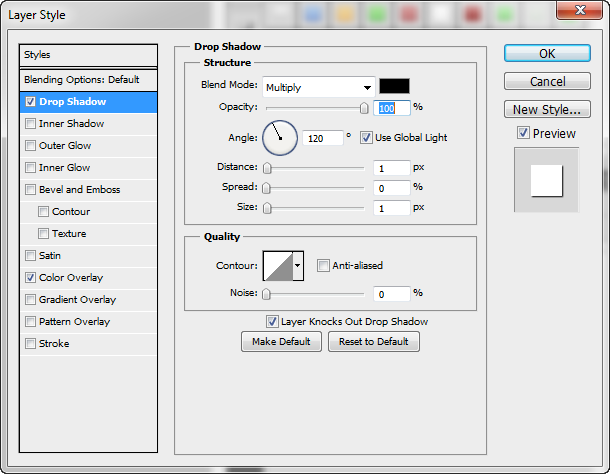
Task: Toggle the Preview checkbox
Action: click(x=523, y=133)
